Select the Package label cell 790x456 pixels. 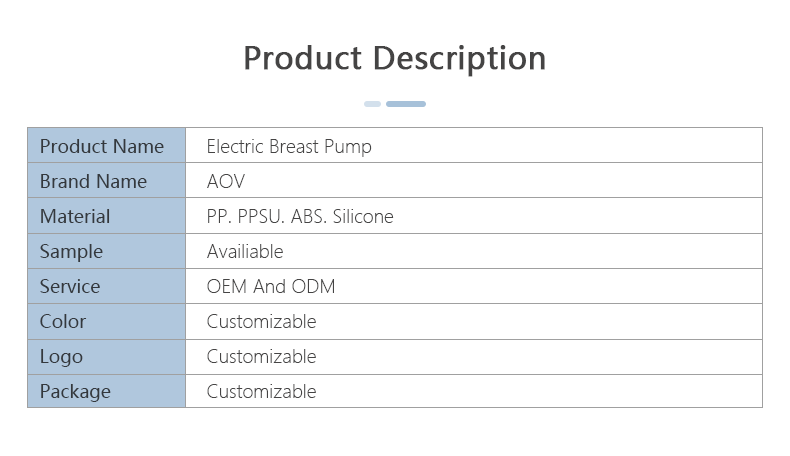pyautogui.click(x=106, y=391)
